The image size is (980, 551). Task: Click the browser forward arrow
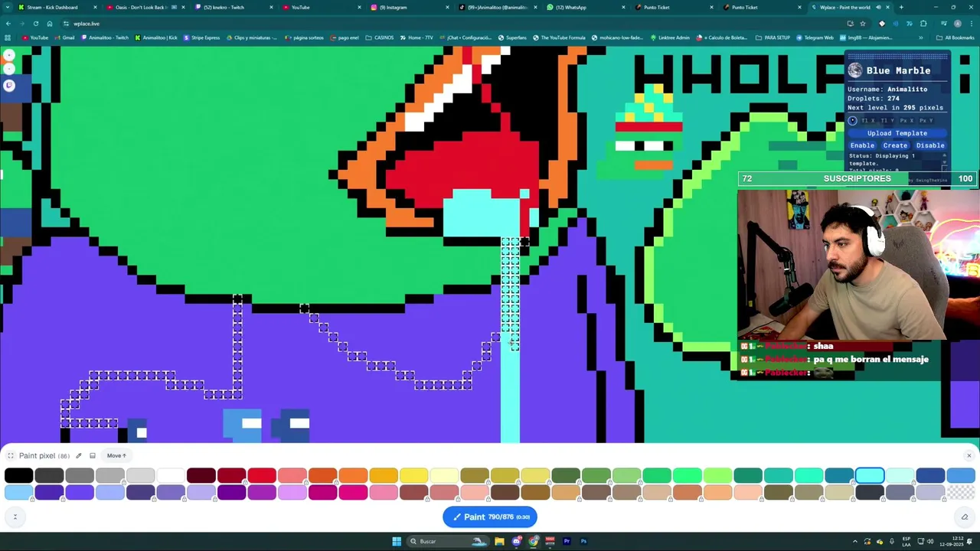pos(21,24)
